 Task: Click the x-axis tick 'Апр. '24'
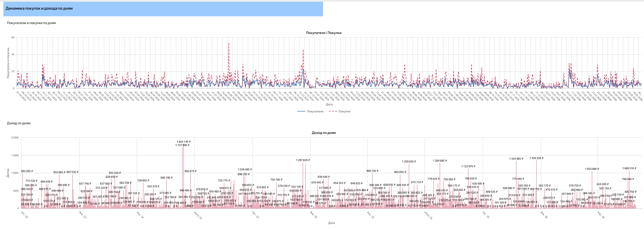(140, 215)
